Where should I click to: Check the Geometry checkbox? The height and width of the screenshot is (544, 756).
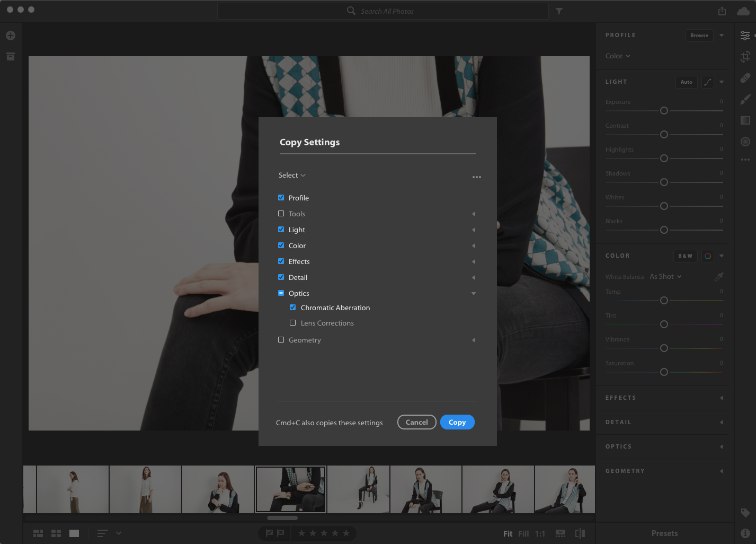click(281, 340)
